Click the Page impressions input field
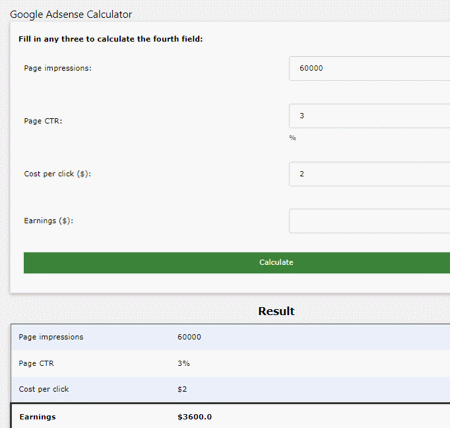The width and height of the screenshot is (450, 428). pos(369,68)
